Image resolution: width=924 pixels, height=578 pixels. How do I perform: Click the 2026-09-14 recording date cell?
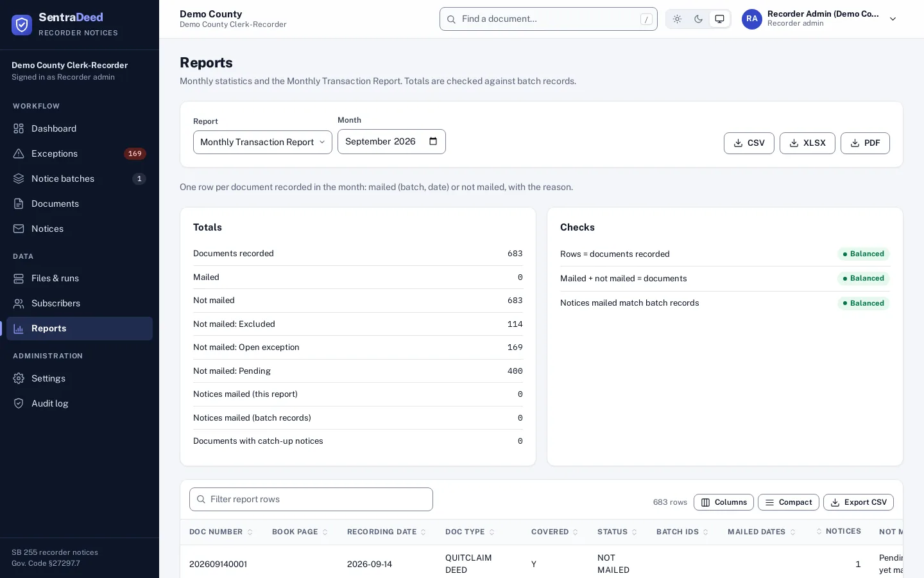[x=370, y=565]
